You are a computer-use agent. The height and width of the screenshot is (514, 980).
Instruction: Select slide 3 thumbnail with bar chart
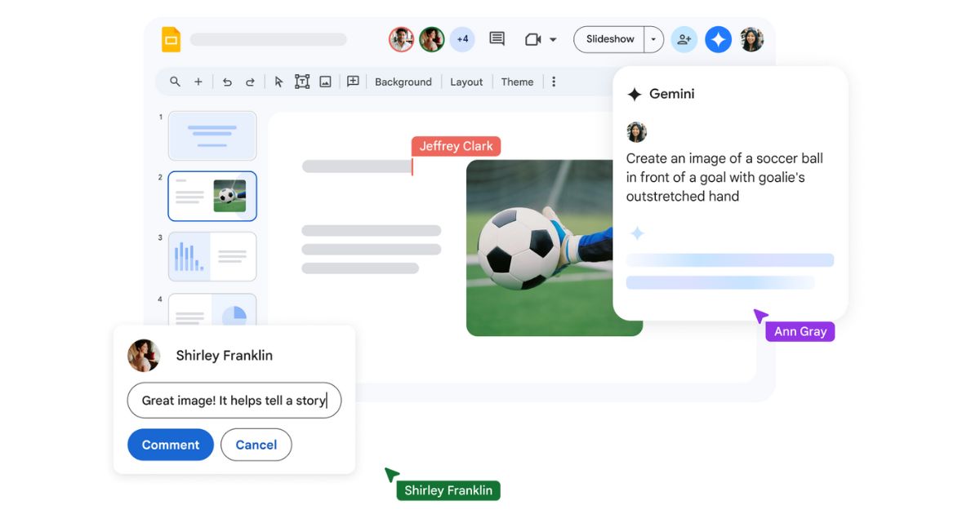(x=212, y=257)
